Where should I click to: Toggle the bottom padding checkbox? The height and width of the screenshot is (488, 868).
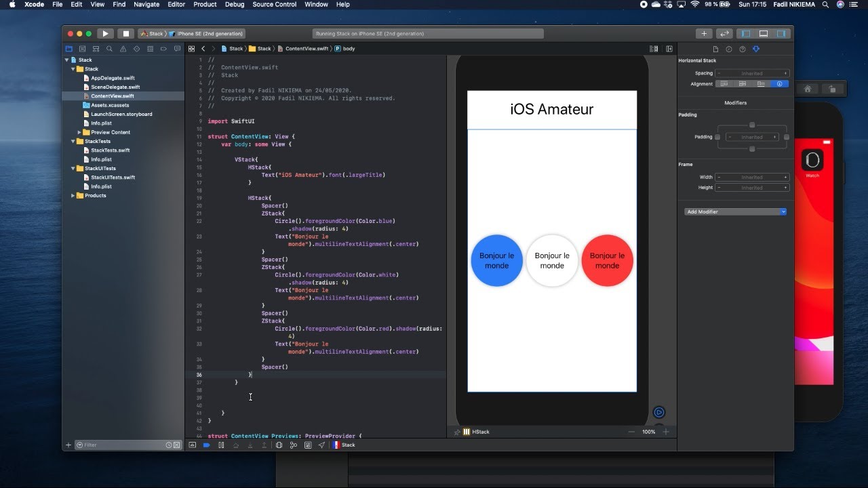(x=752, y=148)
